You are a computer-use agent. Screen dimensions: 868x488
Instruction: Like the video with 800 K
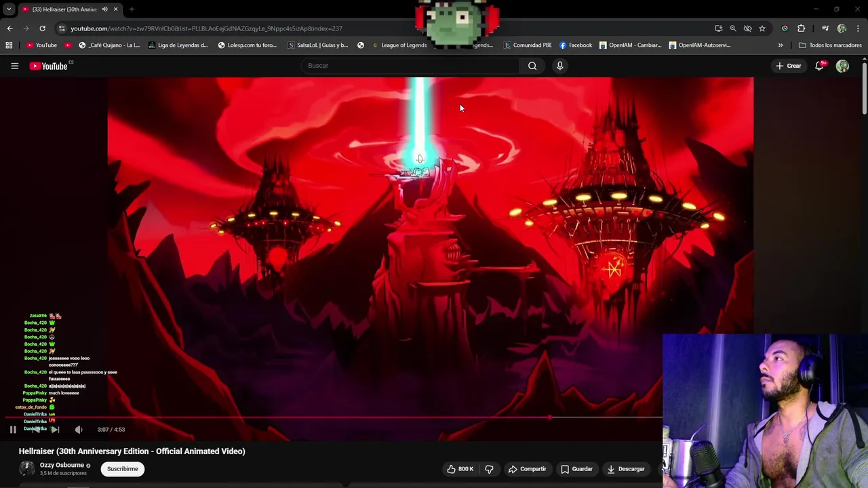click(x=459, y=469)
